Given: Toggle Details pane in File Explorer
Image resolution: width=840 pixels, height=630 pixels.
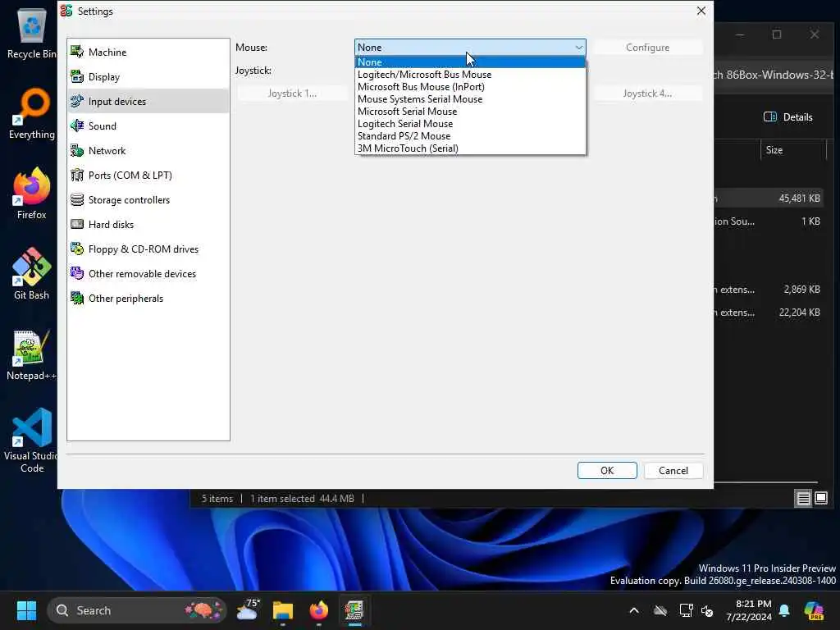Looking at the screenshot, I should click(788, 116).
